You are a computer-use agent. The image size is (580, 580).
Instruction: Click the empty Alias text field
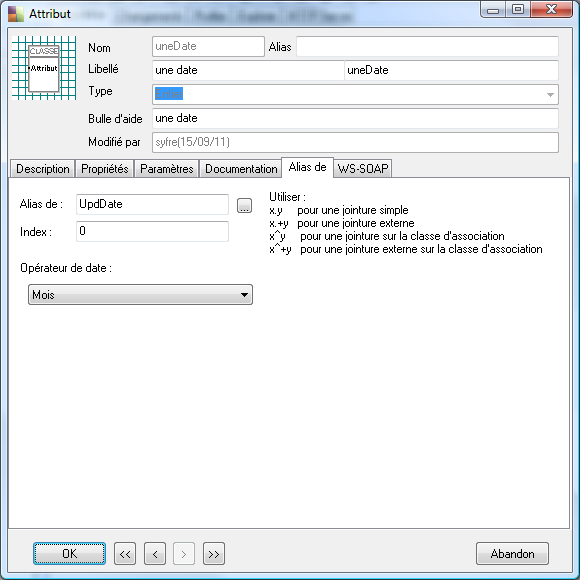(x=427, y=46)
